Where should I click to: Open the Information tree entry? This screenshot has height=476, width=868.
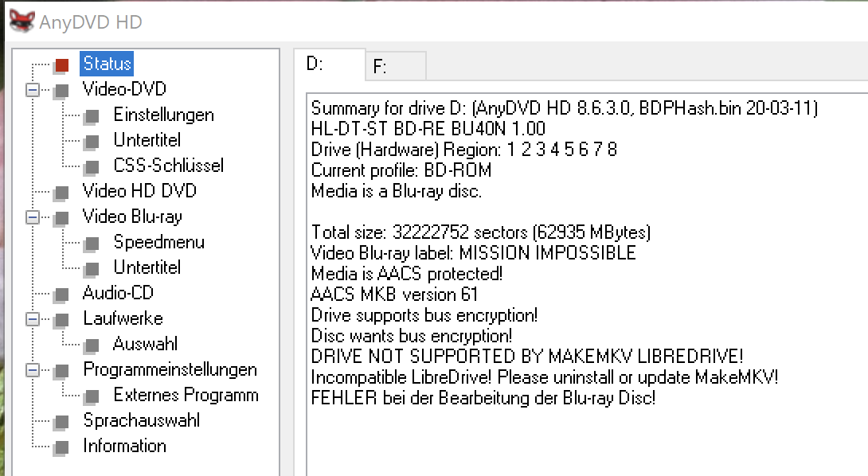pos(124,446)
